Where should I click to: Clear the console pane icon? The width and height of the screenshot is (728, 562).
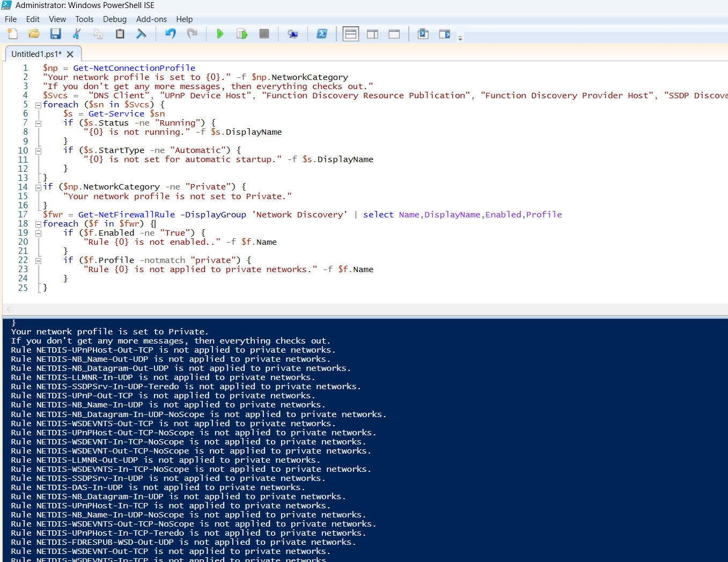point(141,34)
